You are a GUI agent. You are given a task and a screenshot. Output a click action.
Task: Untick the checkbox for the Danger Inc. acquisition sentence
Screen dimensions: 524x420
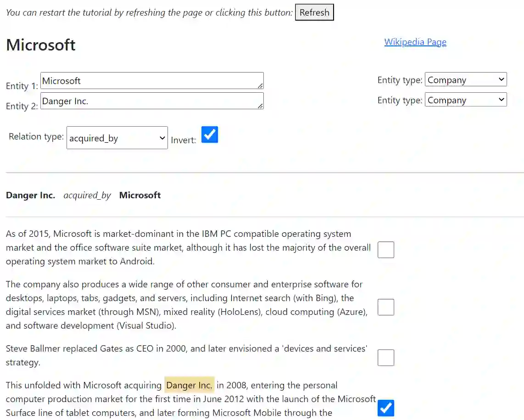click(386, 408)
